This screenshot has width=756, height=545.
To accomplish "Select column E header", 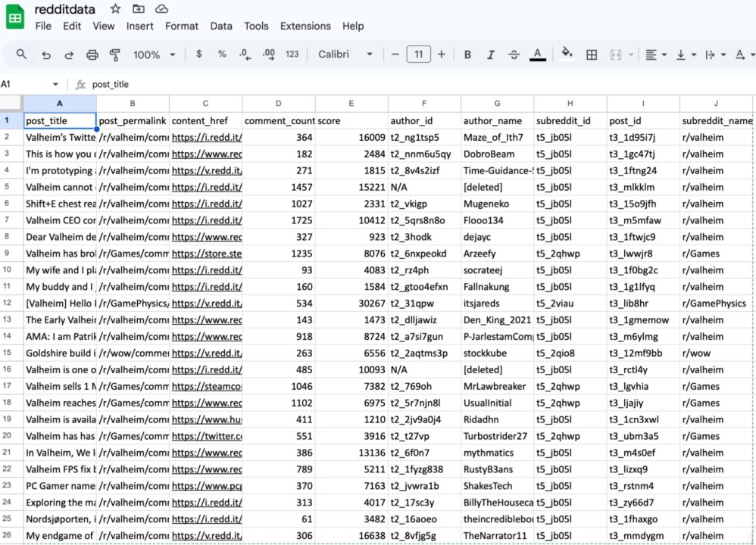I will tap(351, 103).
